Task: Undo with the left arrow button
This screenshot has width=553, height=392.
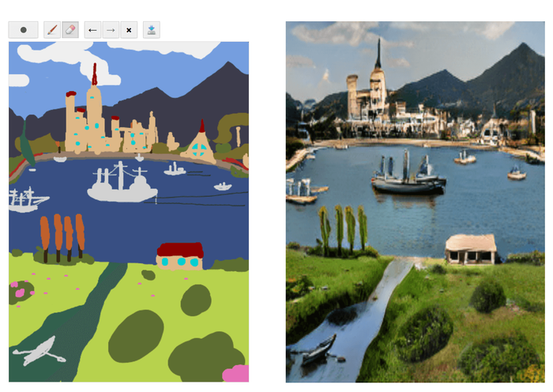Action: [93, 30]
